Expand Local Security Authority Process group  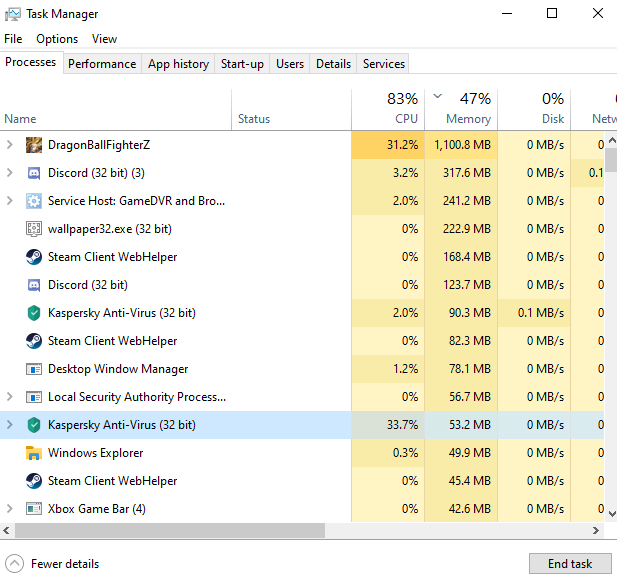10,397
